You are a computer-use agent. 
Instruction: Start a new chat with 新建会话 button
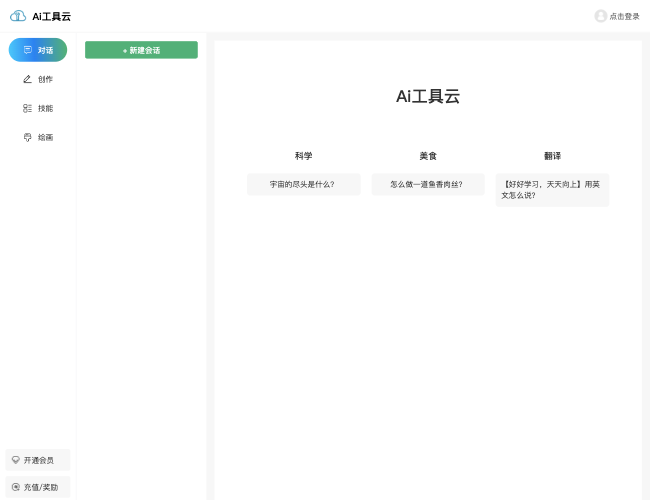pyautogui.click(x=141, y=50)
